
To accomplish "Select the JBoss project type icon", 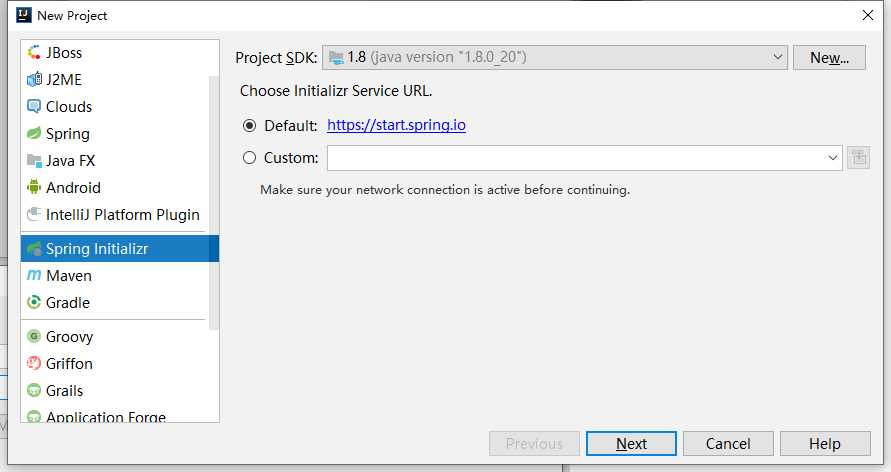I will 34,52.
